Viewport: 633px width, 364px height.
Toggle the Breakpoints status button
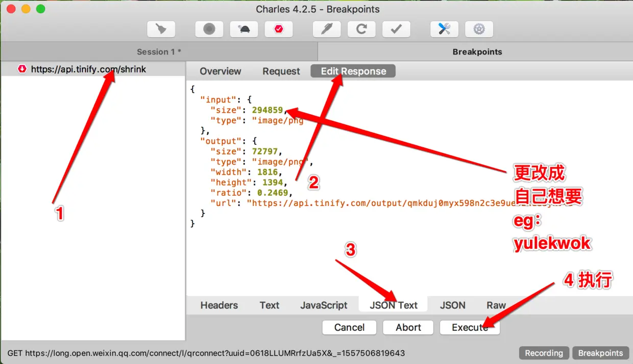coord(600,353)
